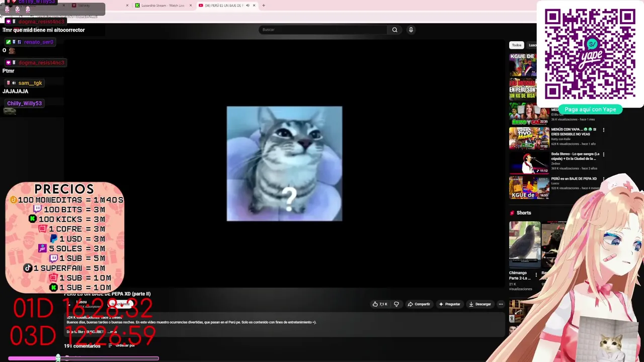The height and width of the screenshot is (362, 644).
Task: Dislike the video with thumbs-down icon
Action: click(x=396, y=304)
